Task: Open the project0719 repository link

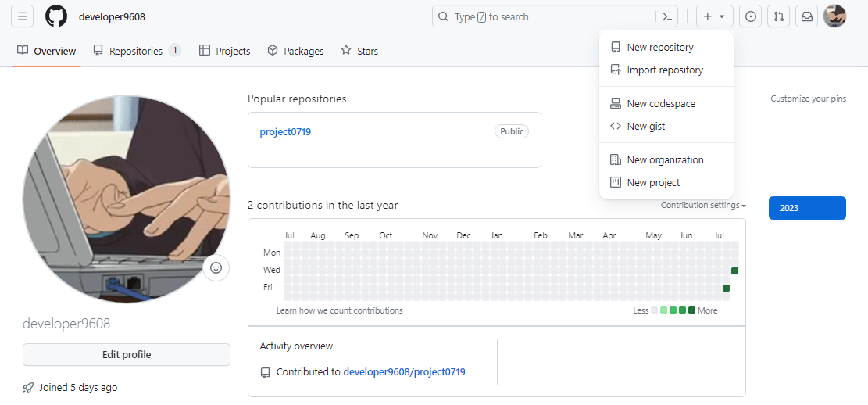Action: point(285,132)
